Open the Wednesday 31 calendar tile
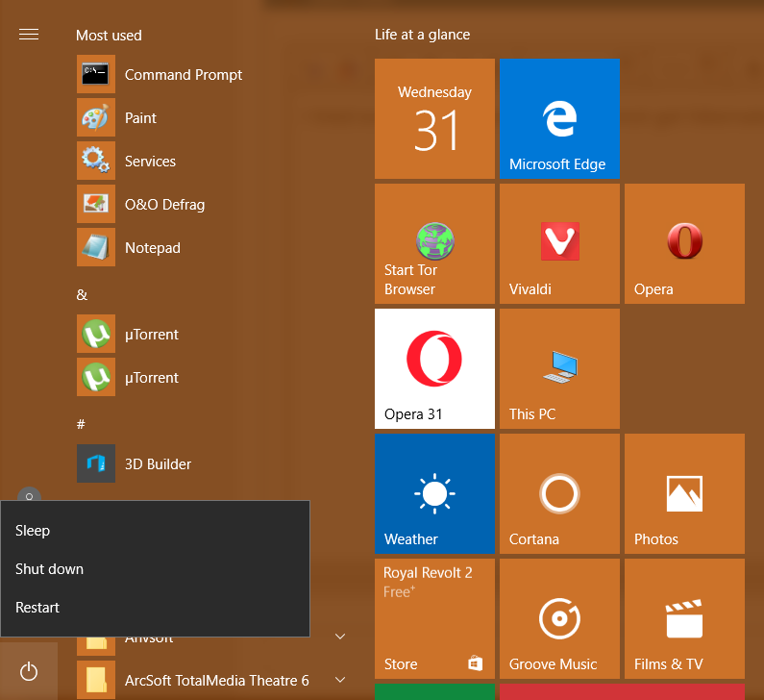 [434, 118]
